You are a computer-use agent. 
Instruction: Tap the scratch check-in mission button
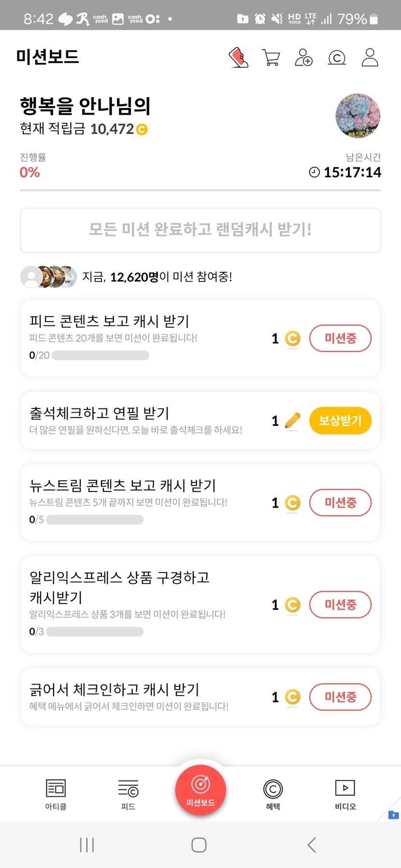tap(340, 697)
